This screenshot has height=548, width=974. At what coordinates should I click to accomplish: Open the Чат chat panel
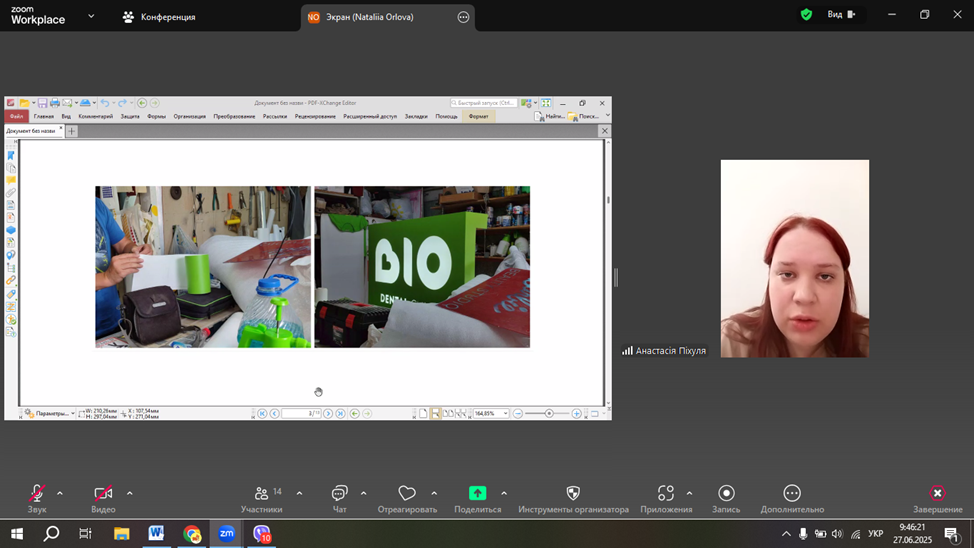point(339,499)
